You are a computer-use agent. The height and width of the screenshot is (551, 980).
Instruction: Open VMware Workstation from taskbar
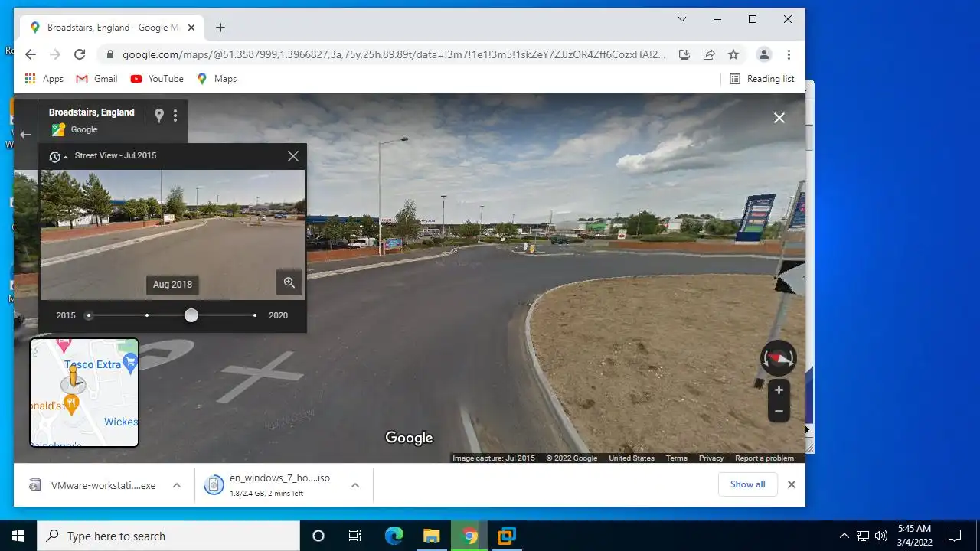click(507, 536)
